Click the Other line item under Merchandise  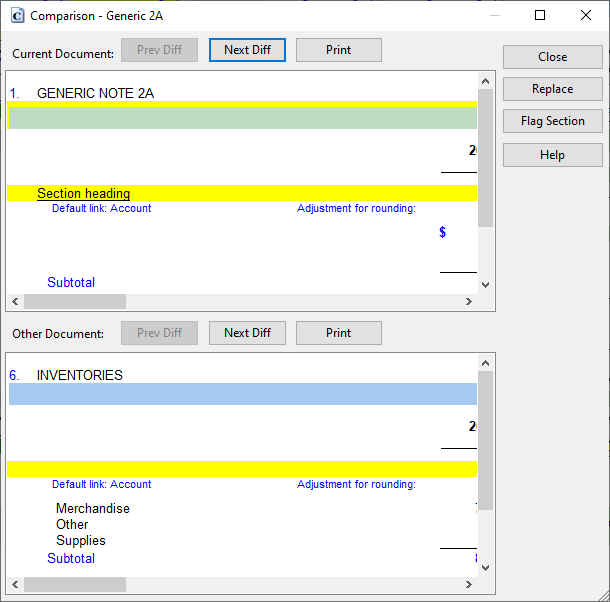[x=72, y=524]
